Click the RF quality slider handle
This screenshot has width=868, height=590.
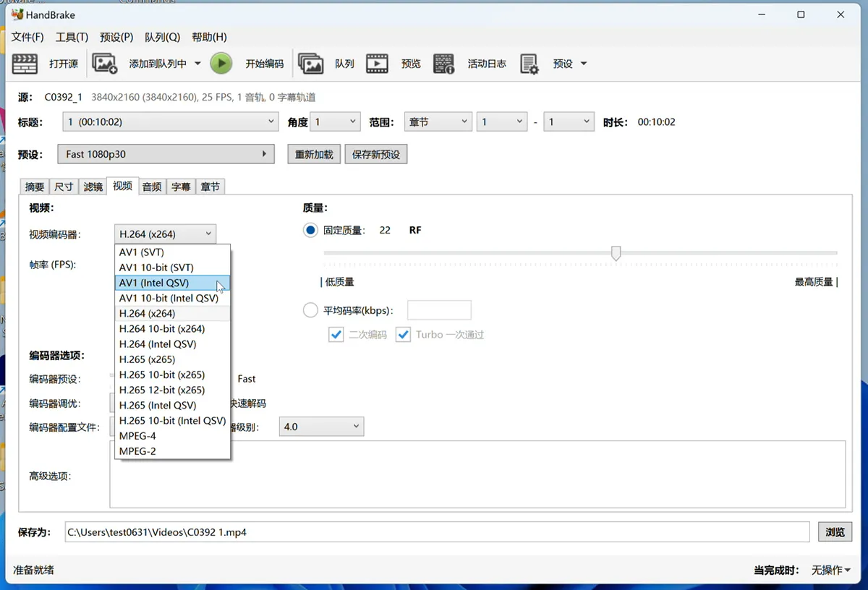(616, 253)
